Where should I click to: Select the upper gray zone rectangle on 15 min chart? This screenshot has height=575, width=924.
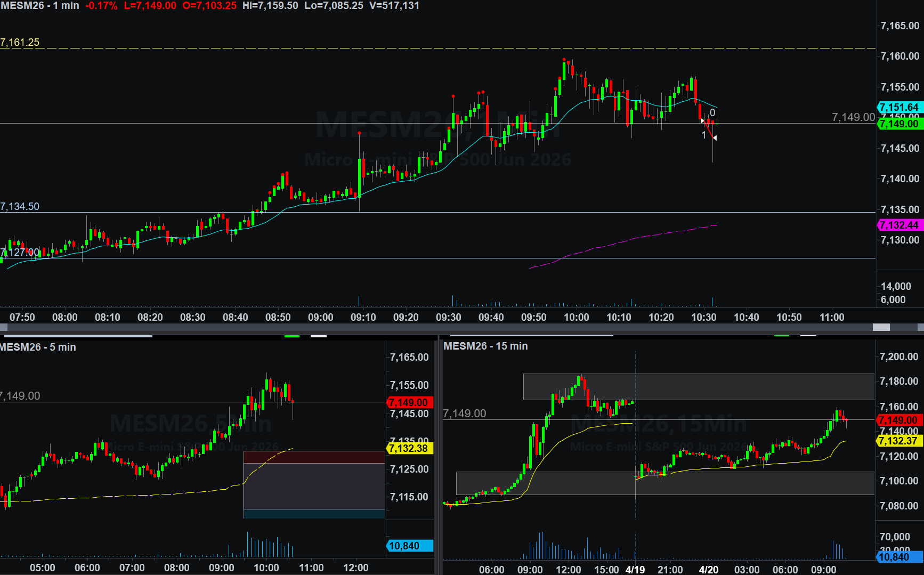coord(698,387)
